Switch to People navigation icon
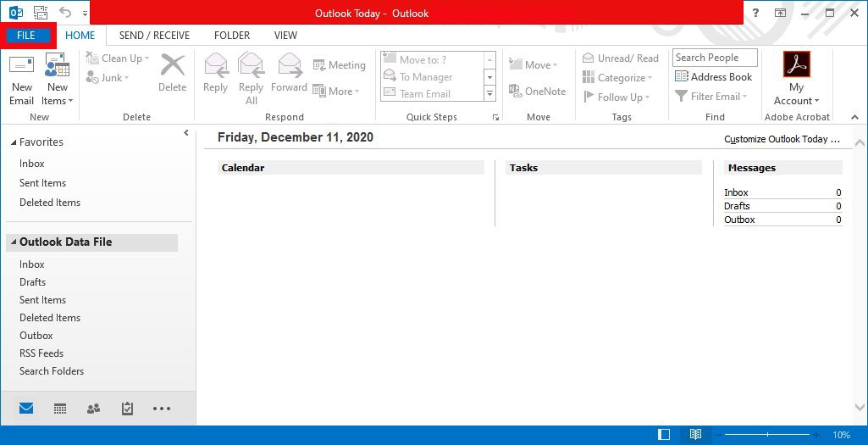Viewport: 868px width, 445px height. click(93, 409)
